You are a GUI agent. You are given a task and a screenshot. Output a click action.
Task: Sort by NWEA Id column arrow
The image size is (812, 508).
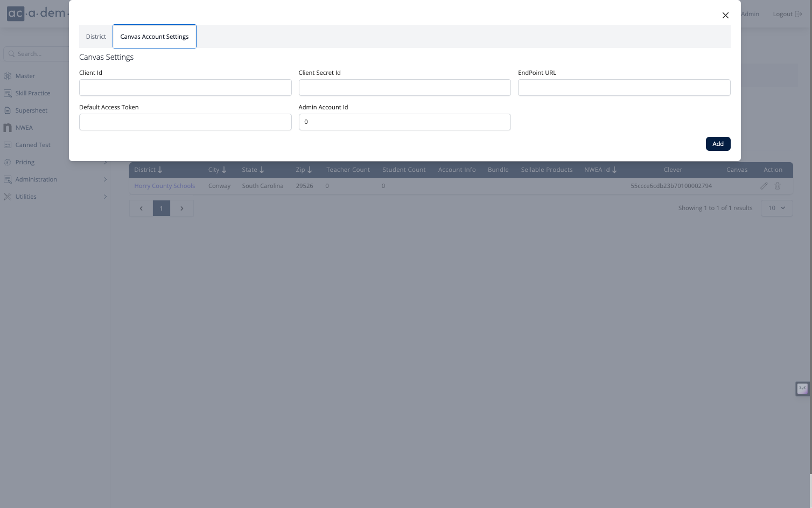click(x=614, y=170)
